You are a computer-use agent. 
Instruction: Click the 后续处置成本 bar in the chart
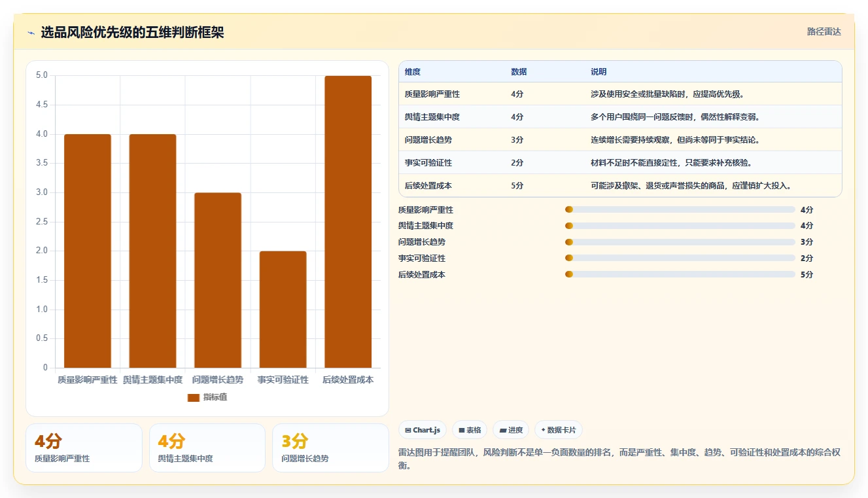point(348,222)
